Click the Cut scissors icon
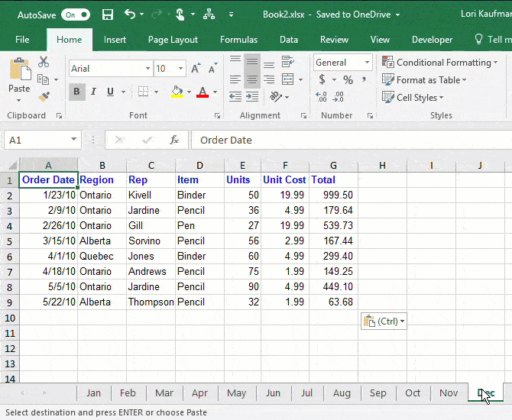The image size is (512, 420). (x=44, y=63)
